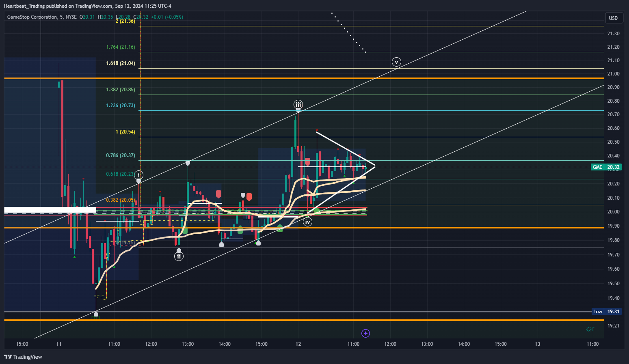Select the 0.618 (20.23) fib label
Viewport: 629px width, 364px height.
click(x=120, y=174)
